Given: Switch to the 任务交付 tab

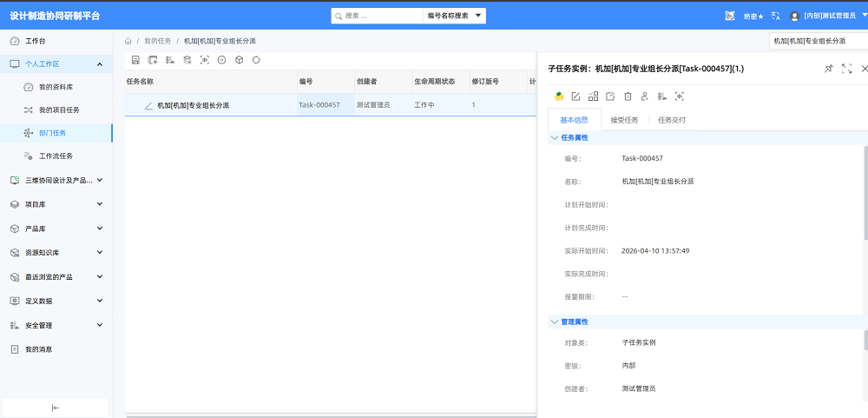Looking at the screenshot, I should click(672, 120).
